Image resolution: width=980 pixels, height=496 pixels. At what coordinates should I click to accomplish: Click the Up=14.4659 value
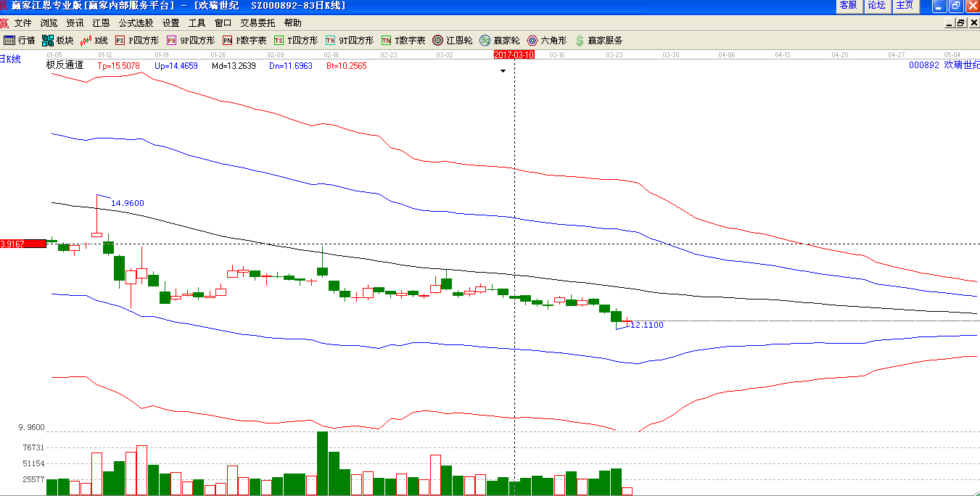coord(176,65)
